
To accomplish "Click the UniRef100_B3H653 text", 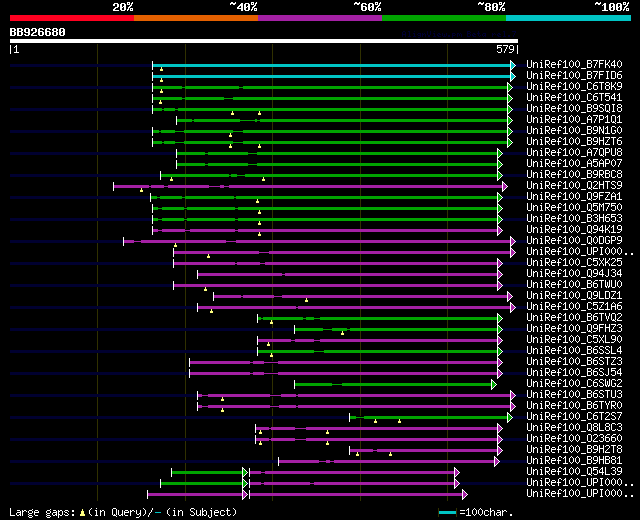I will pos(574,218).
